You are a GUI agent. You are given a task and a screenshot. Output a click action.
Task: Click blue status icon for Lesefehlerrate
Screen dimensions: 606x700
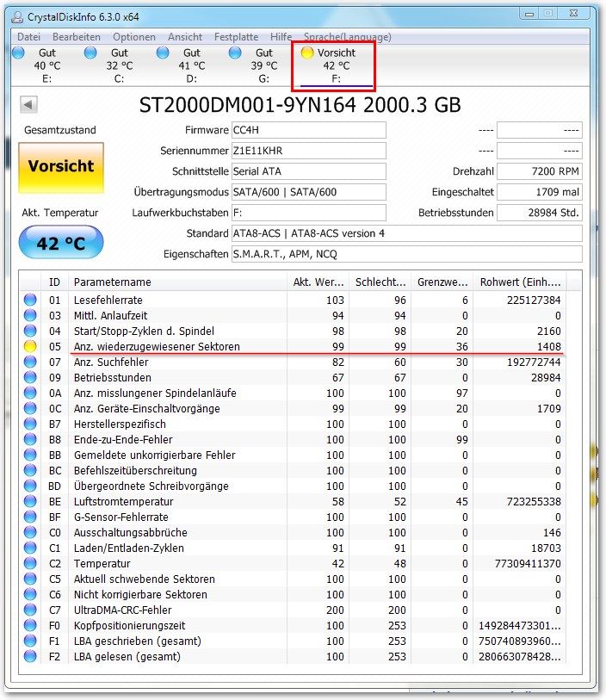pyautogui.click(x=30, y=300)
